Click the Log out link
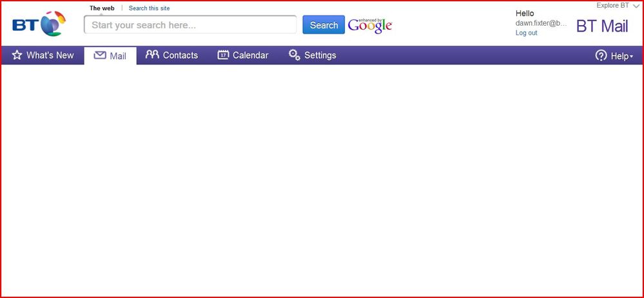Image resolution: width=644 pixels, height=298 pixels. [526, 33]
